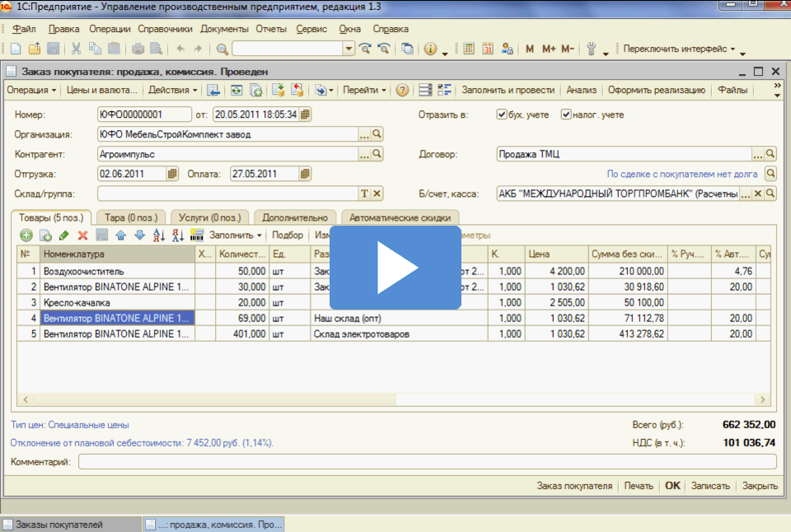
Task: Move row up with blue arrow
Action: tap(120, 235)
